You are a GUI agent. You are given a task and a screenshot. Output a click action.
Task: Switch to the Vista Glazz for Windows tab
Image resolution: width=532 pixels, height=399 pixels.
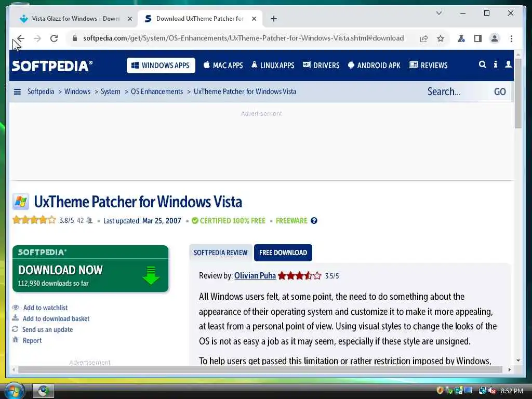(75, 19)
